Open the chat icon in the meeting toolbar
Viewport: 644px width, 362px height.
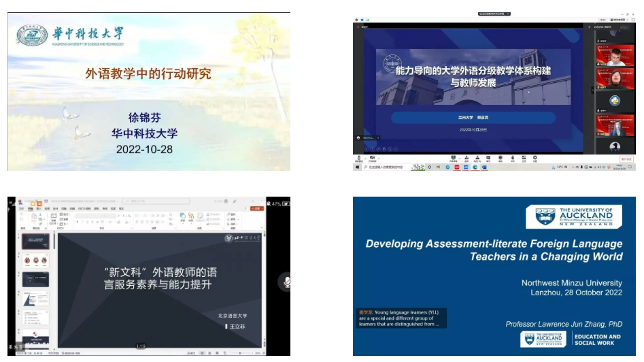tap(488, 159)
